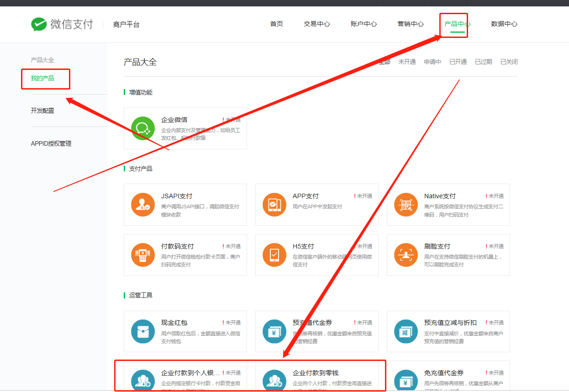569x392 pixels.
Task: Click JSAPI支付 description text
Action: [x=200, y=210]
